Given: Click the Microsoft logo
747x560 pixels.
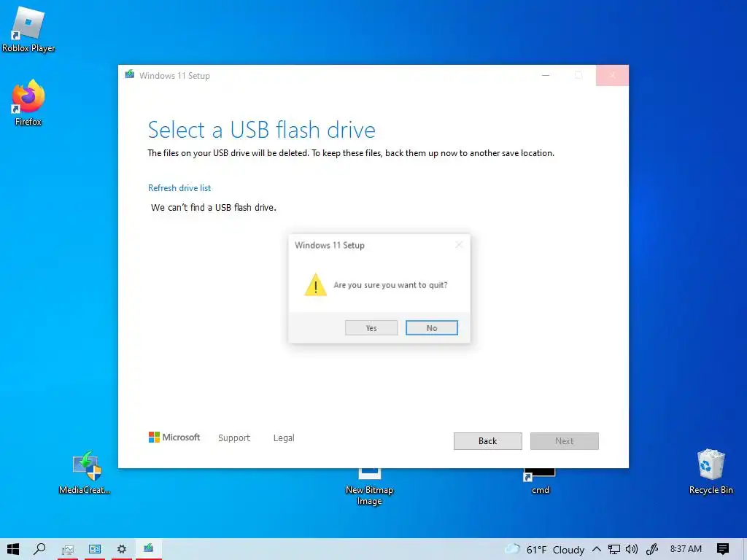Looking at the screenshot, I should [174, 437].
